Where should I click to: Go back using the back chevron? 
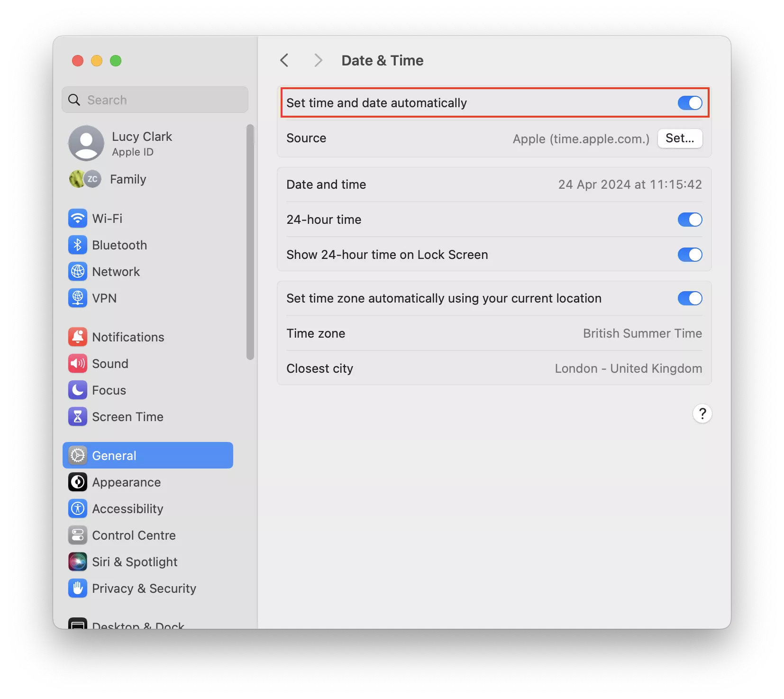(284, 60)
